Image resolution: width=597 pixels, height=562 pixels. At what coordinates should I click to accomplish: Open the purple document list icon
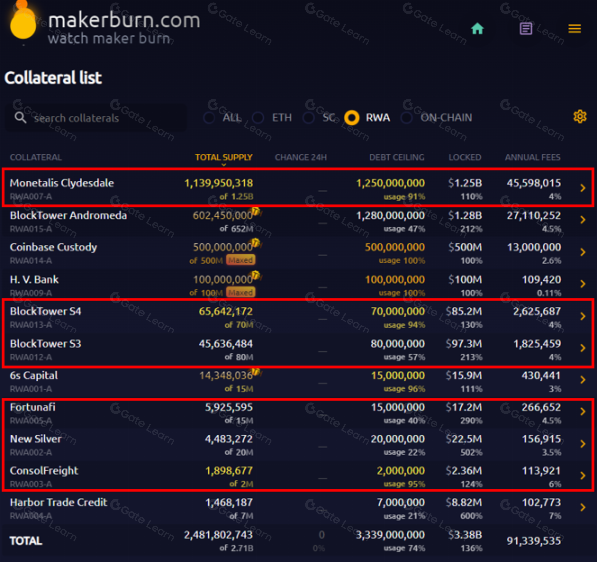click(x=526, y=29)
